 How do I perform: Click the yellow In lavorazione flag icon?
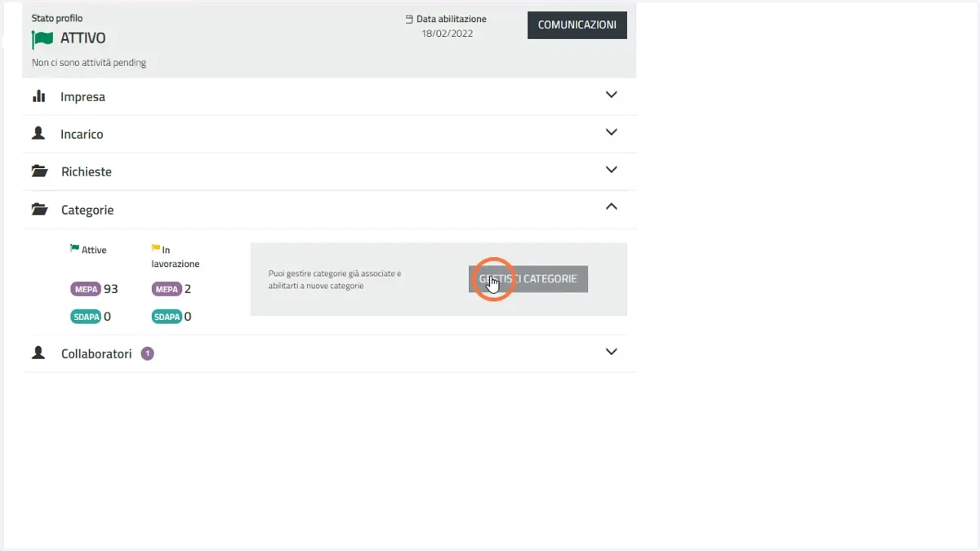[x=156, y=248]
